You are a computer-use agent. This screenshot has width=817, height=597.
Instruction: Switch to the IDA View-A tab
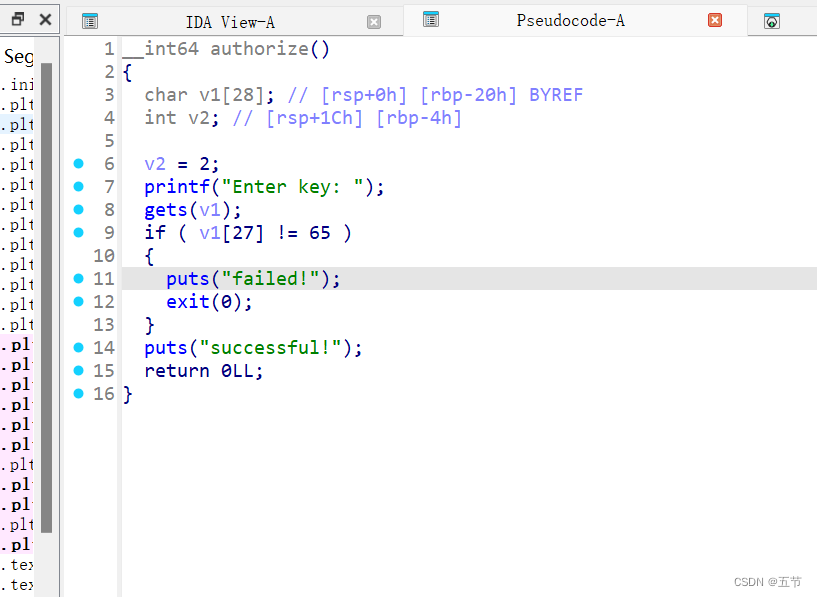[x=230, y=22]
